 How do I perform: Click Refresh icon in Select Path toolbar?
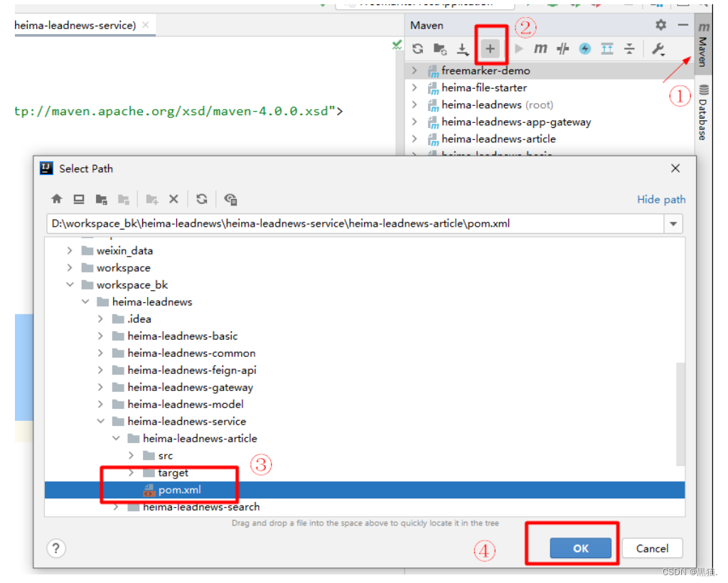coord(201,199)
